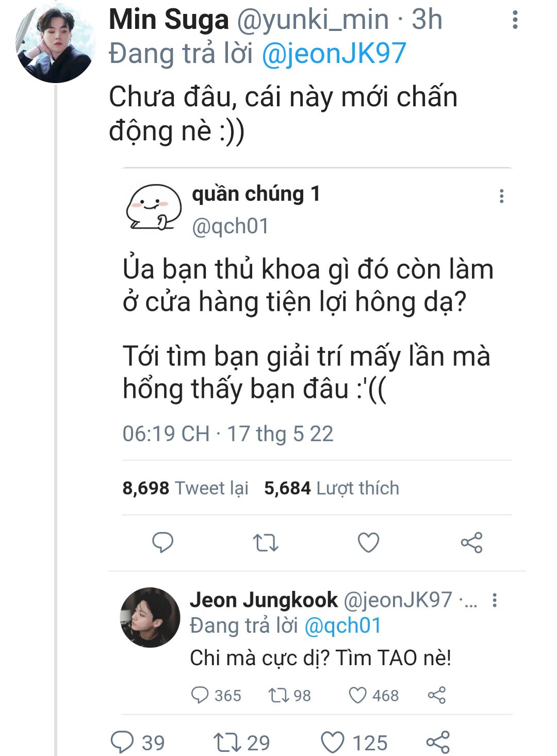Like Min Suga's tweet with 125 likes

(333, 743)
